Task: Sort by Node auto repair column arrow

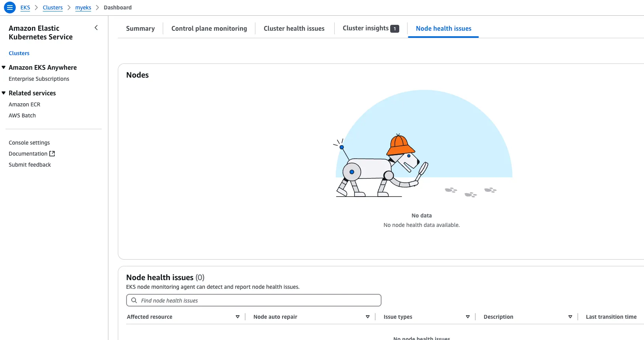Action: click(x=368, y=317)
